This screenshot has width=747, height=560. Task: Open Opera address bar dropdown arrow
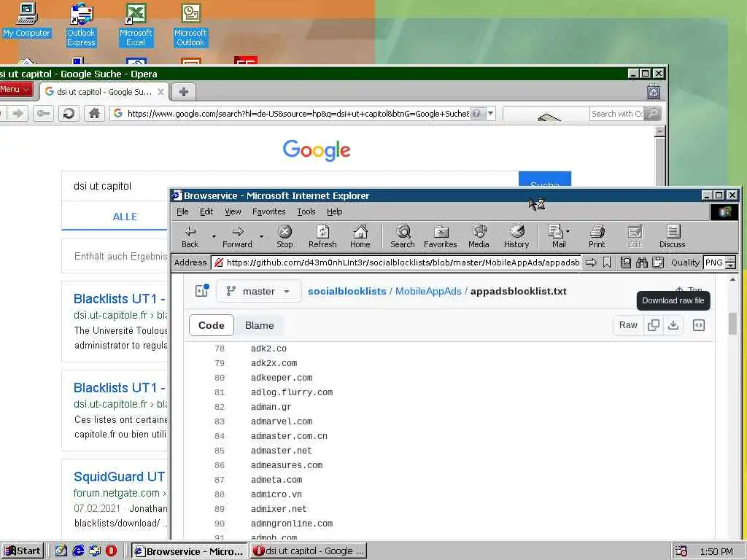[490, 113]
